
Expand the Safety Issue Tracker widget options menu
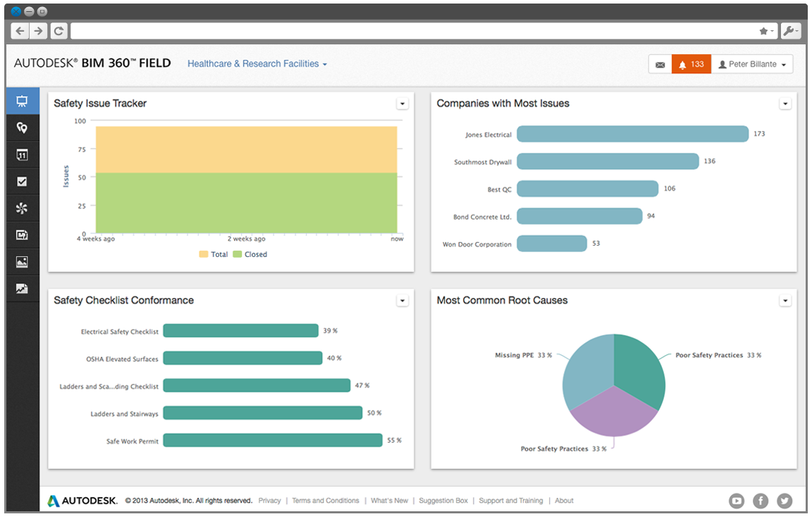(402, 103)
